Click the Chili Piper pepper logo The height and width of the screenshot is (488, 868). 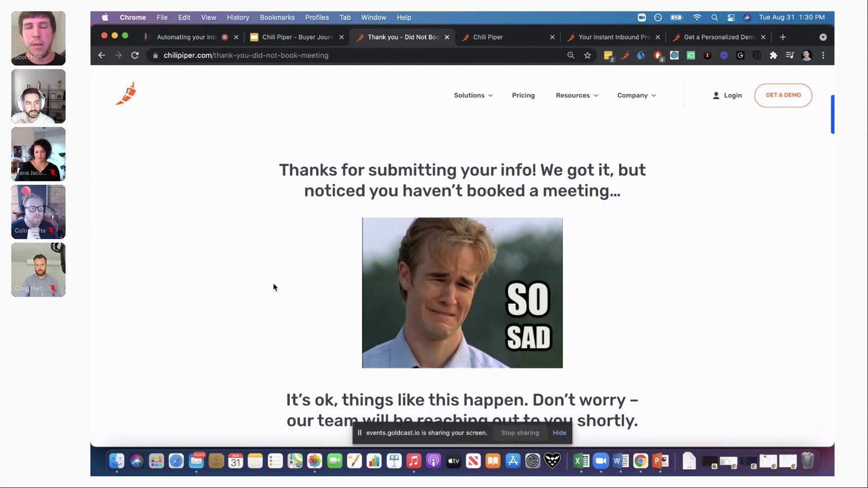click(x=126, y=94)
